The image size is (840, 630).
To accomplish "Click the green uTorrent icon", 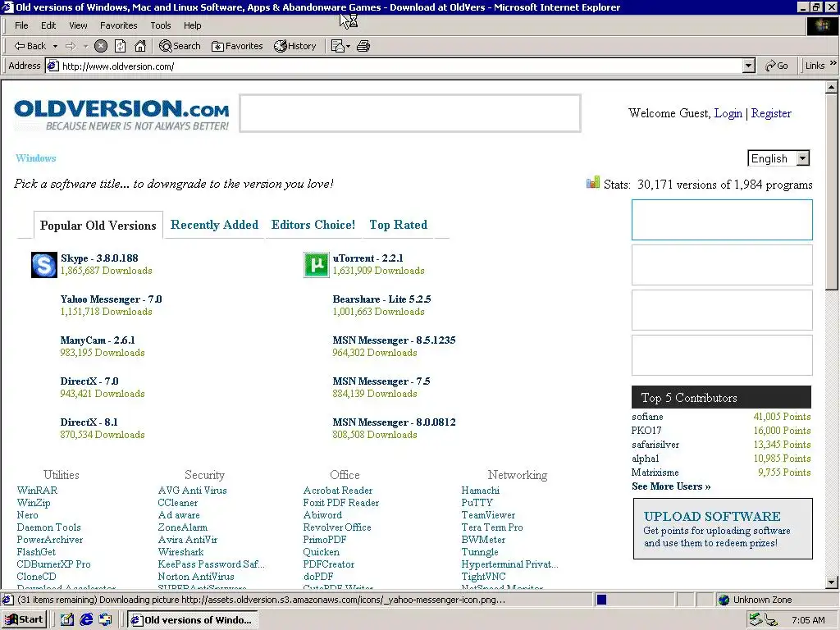I will 316,265.
